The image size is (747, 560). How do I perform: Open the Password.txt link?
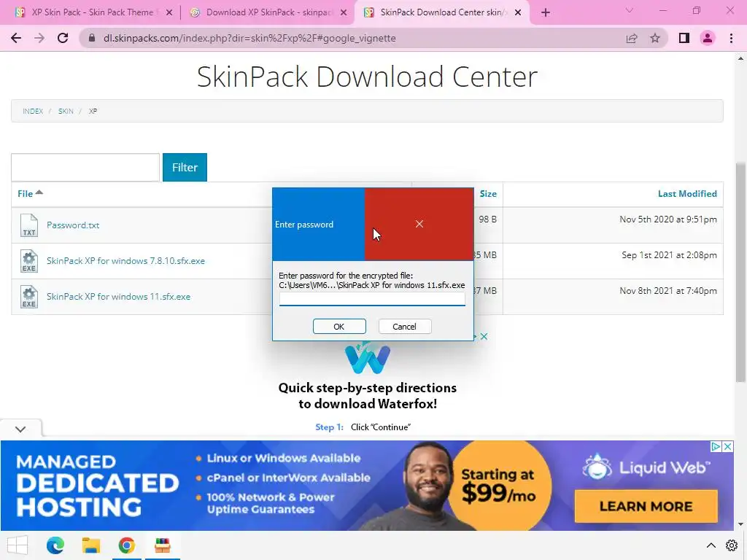(73, 225)
